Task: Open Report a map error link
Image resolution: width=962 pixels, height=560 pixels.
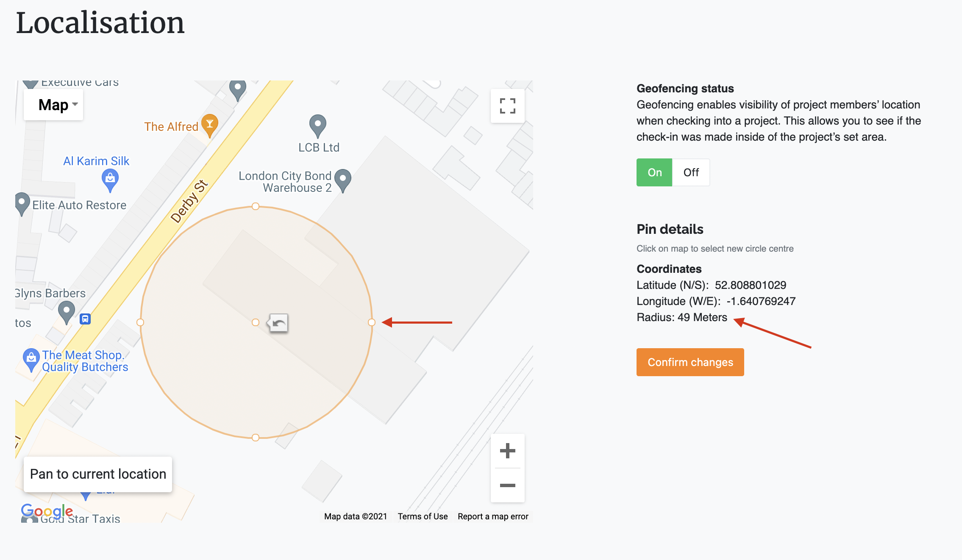Action: pyautogui.click(x=493, y=516)
